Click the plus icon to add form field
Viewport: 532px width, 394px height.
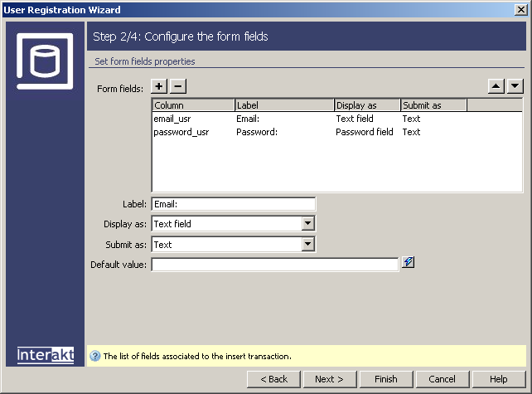(x=160, y=87)
